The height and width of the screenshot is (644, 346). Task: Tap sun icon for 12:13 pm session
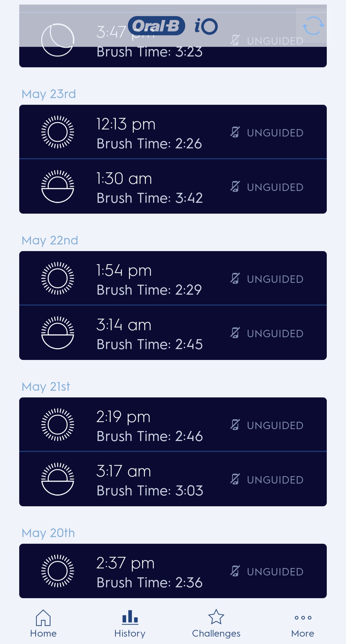click(58, 132)
